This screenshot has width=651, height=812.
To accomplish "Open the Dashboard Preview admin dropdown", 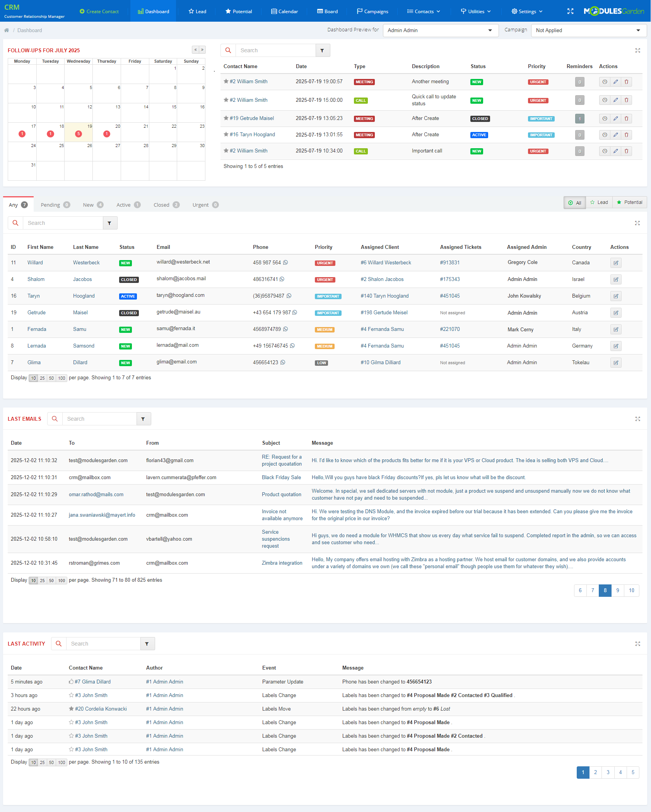I will click(440, 30).
